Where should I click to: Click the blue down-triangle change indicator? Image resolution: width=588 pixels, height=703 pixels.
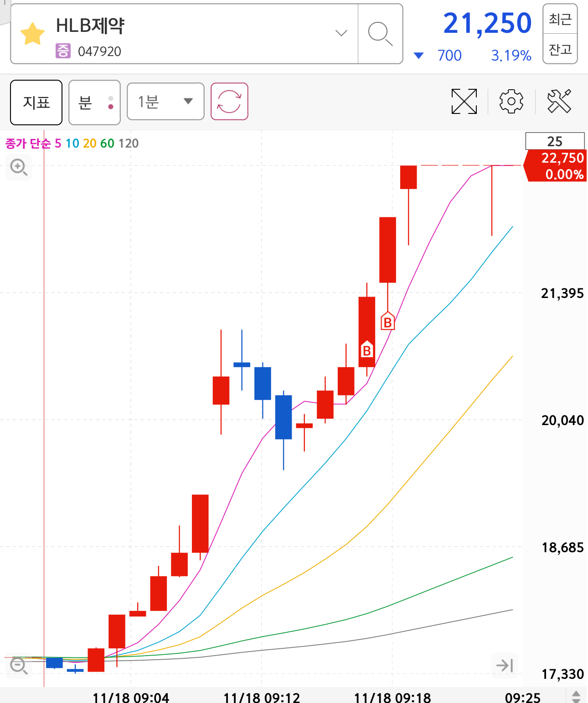418,56
